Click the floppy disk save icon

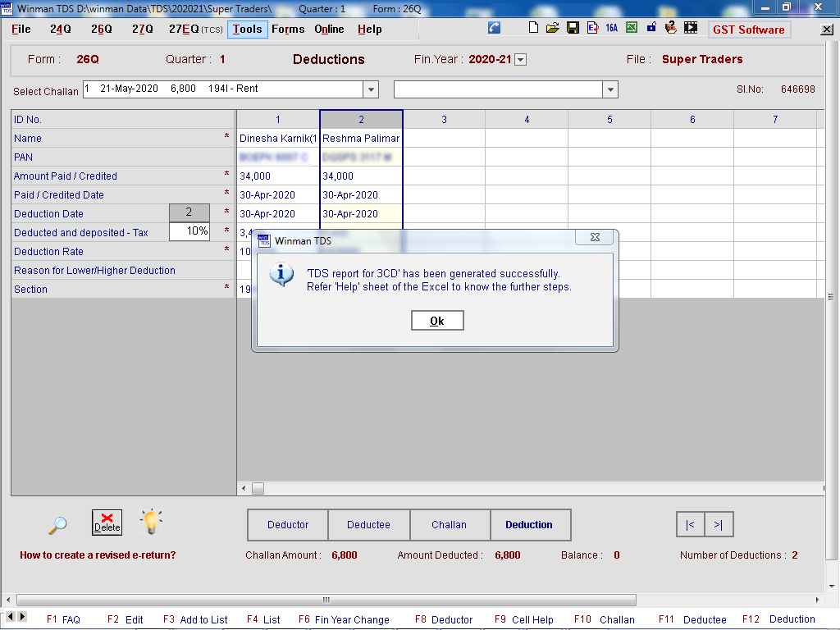573,28
